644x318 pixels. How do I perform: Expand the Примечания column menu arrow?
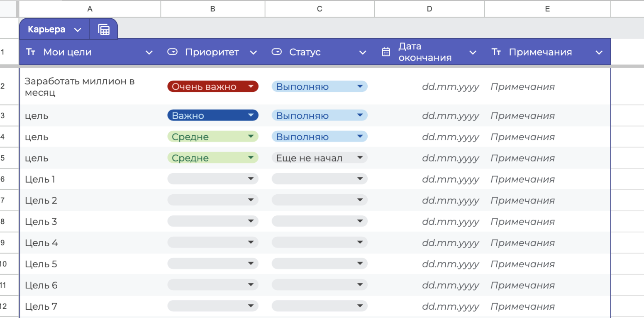599,52
